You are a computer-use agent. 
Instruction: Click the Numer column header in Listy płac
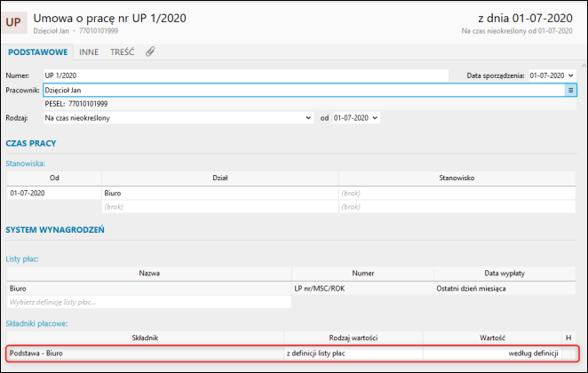pos(362,274)
